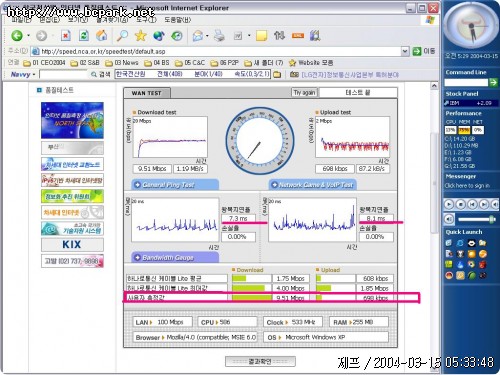Open the Search magnifier icon
The image size is (500, 375).
pos(122,35)
